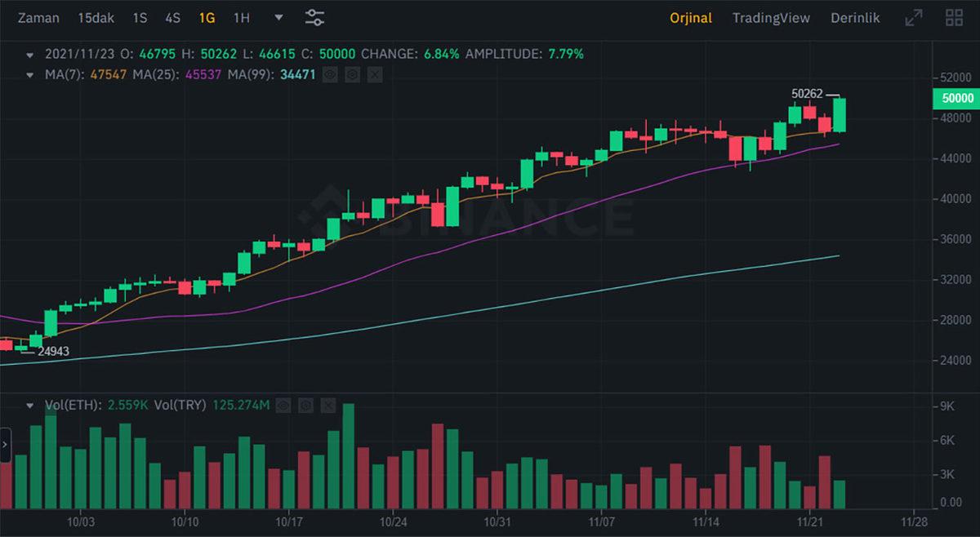
Task: Open the MA indicator settings gear
Action: click(x=350, y=74)
